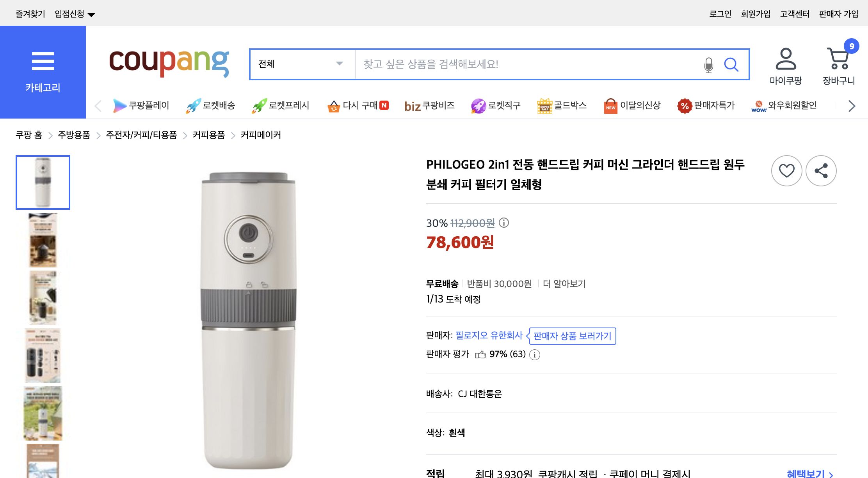This screenshot has width=868, height=478.
Task: Open 고객센터 from the top menu
Action: [x=795, y=13]
